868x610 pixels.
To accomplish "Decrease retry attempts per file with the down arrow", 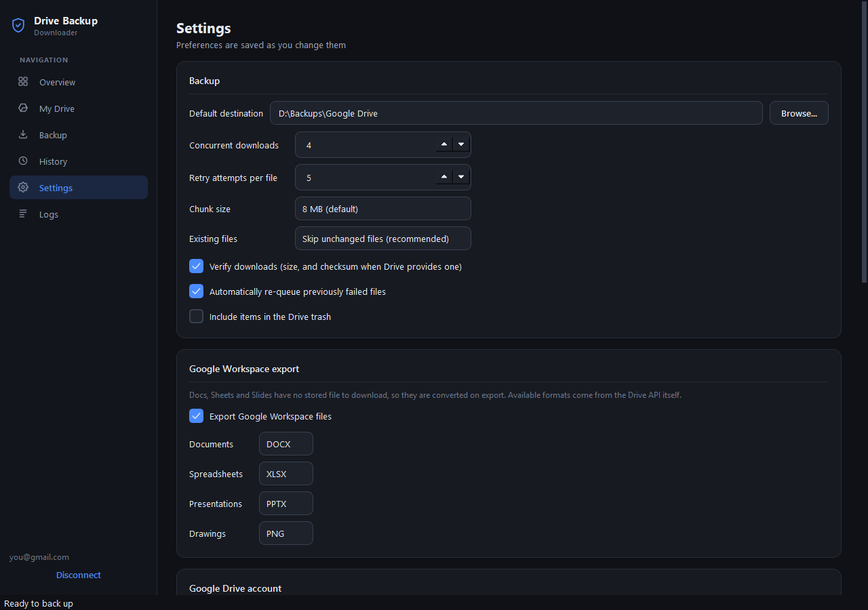I will (x=461, y=177).
